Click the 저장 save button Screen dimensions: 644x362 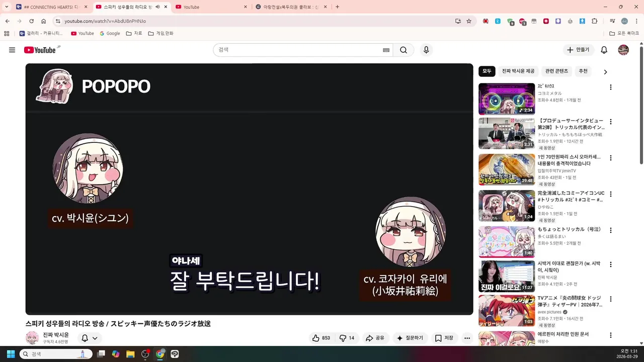pyautogui.click(x=444, y=338)
